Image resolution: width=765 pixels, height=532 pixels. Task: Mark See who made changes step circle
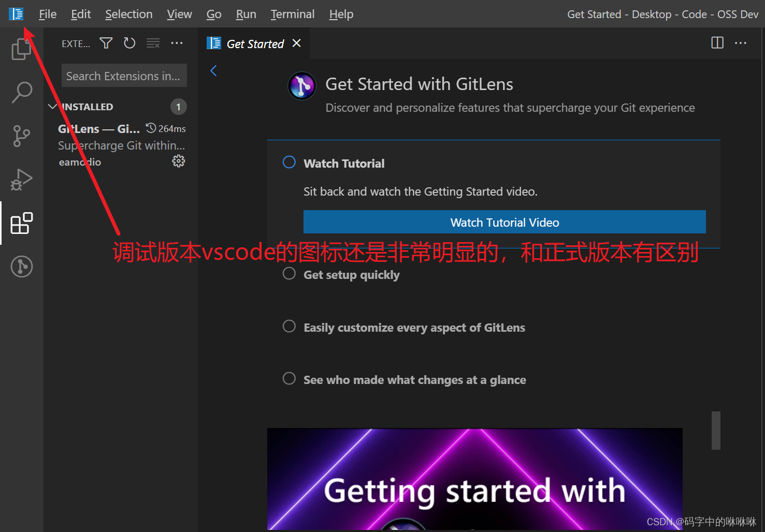(x=289, y=378)
